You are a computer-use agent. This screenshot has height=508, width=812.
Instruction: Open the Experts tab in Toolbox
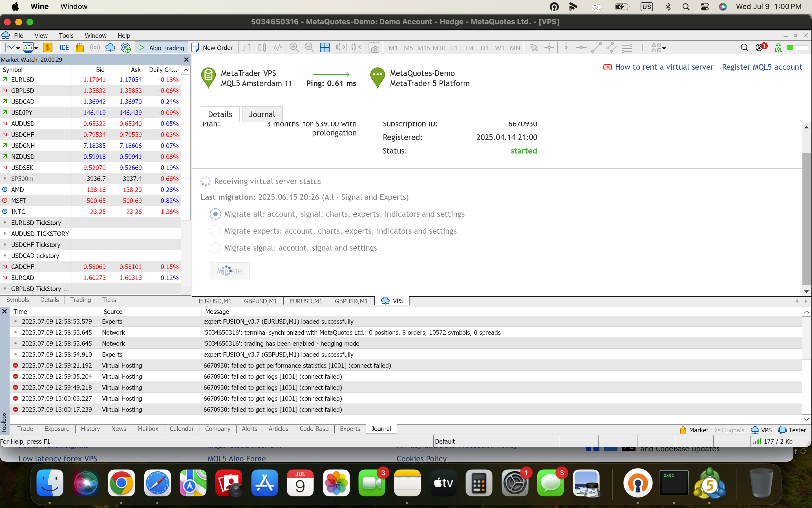click(x=350, y=429)
